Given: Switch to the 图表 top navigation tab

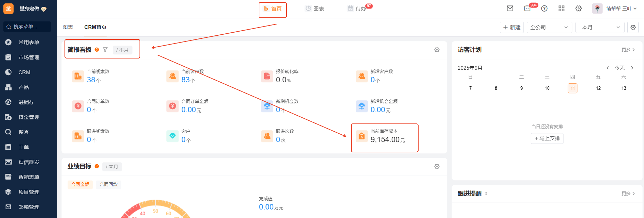Looking at the screenshot, I should (x=315, y=9).
